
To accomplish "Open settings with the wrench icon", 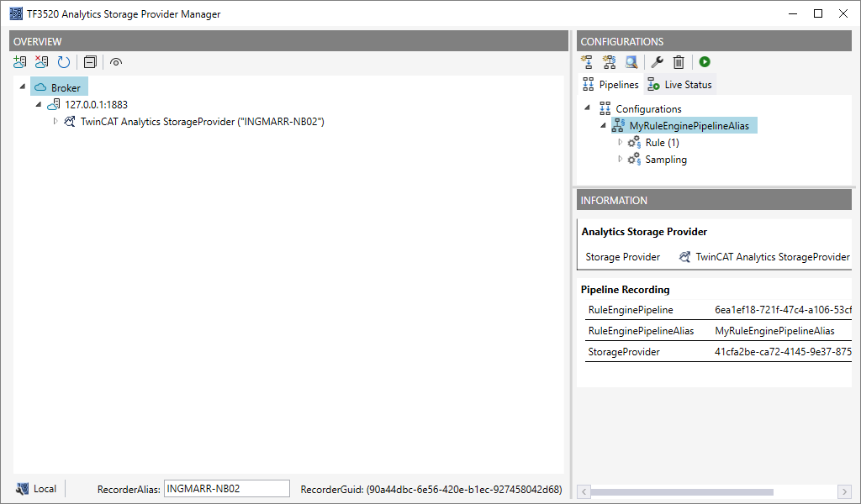I will pyautogui.click(x=657, y=62).
